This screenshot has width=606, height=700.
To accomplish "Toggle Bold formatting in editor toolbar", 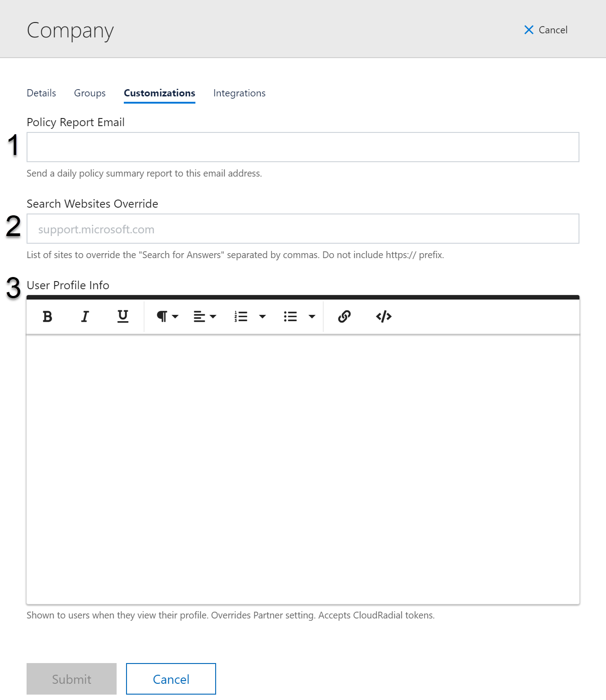I will [x=47, y=317].
